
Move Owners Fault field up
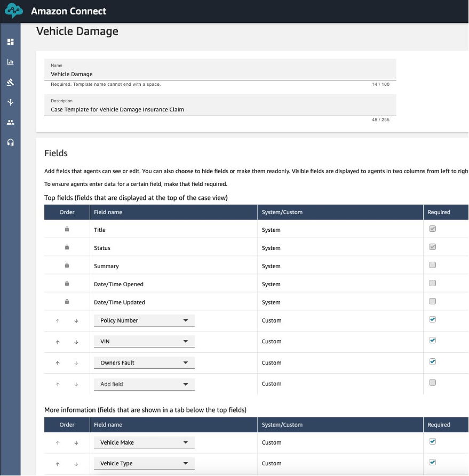point(58,363)
